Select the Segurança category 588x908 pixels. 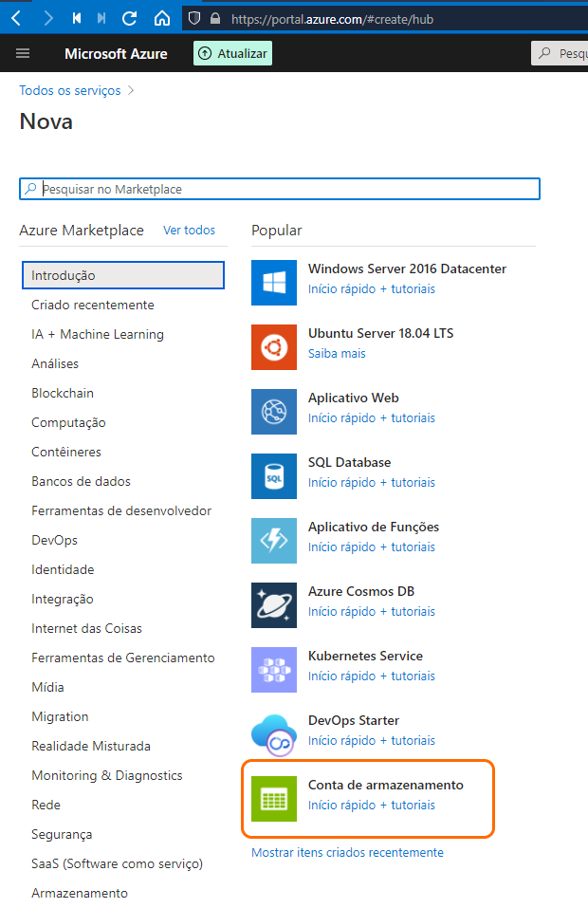62,834
